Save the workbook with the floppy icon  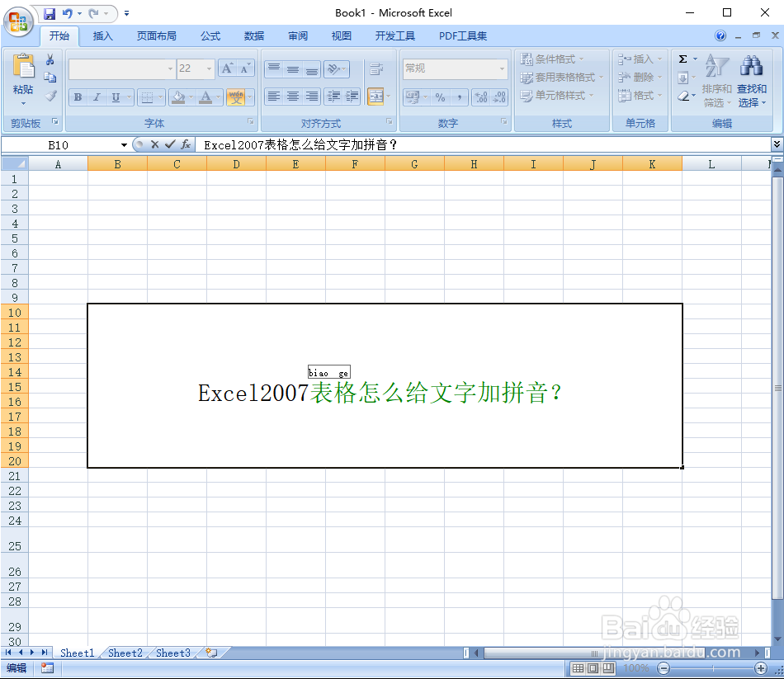pyautogui.click(x=49, y=13)
